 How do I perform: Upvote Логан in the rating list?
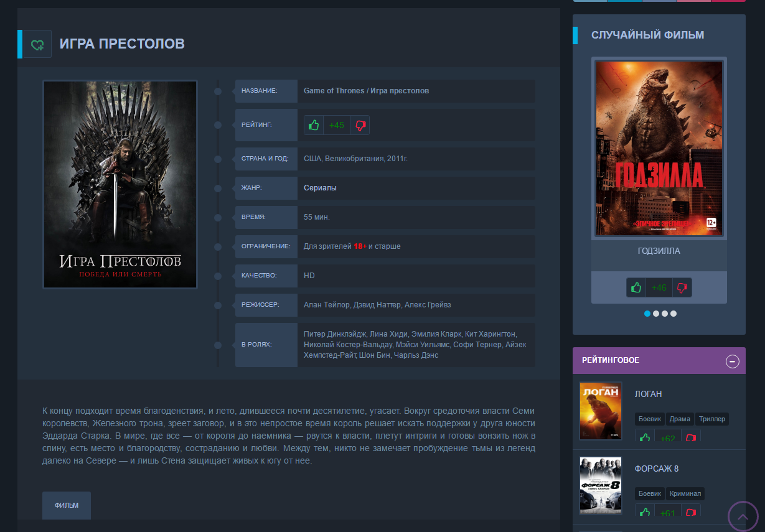click(644, 437)
